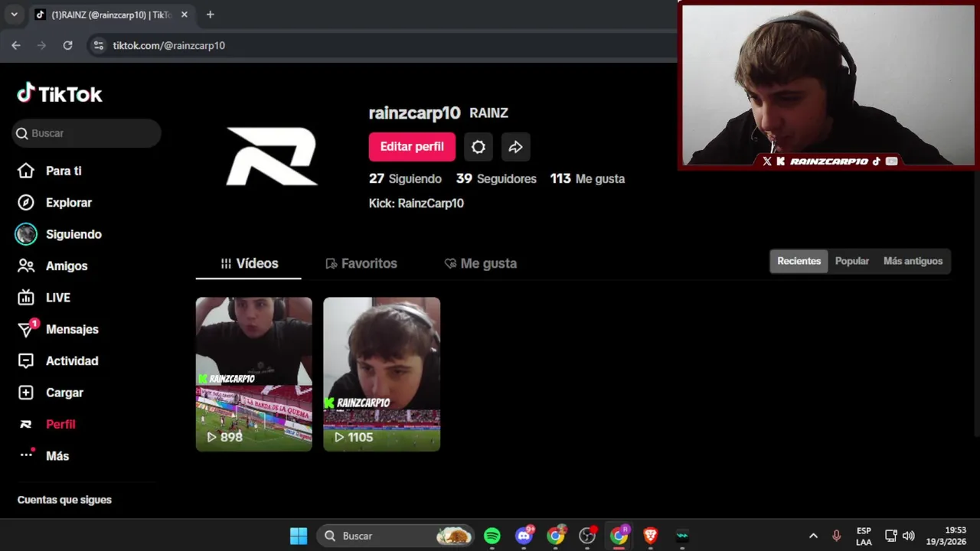Go to the Siguiendo feed
This screenshot has width=980, height=551.
tap(59, 234)
